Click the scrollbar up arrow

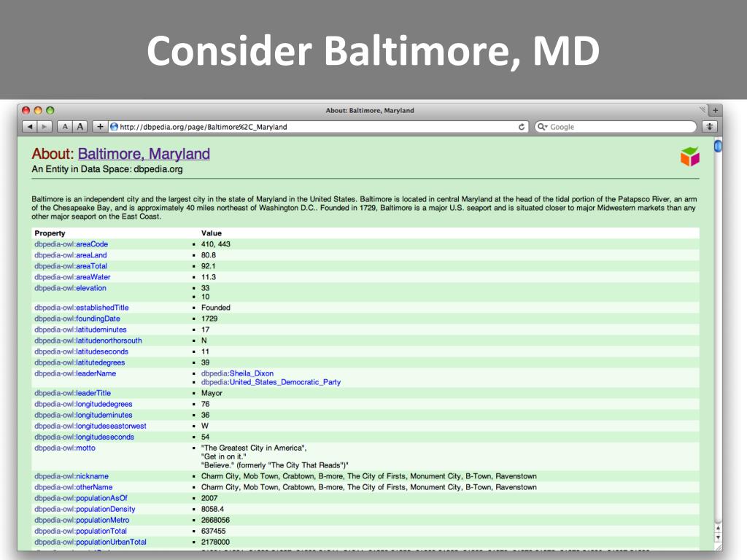click(x=718, y=528)
